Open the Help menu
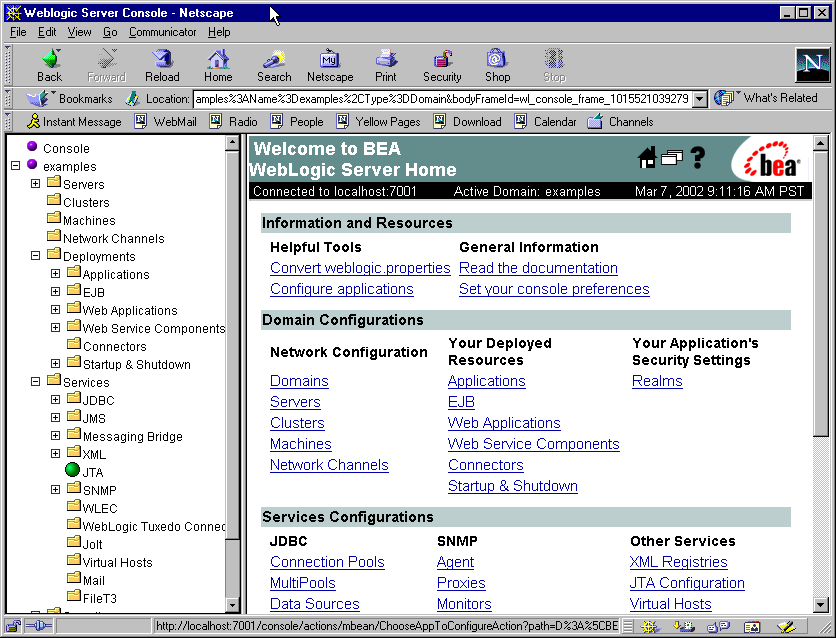This screenshot has width=836, height=638. [219, 32]
